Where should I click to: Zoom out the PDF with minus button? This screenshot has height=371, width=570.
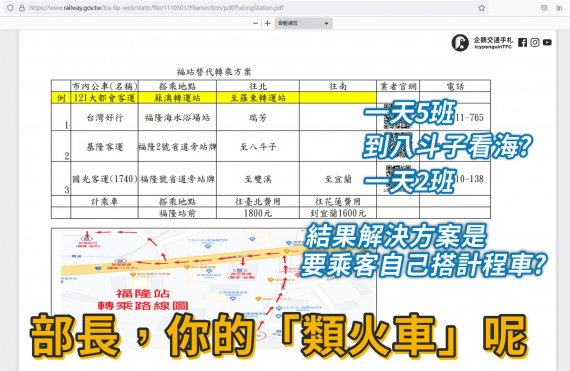coord(256,23)
